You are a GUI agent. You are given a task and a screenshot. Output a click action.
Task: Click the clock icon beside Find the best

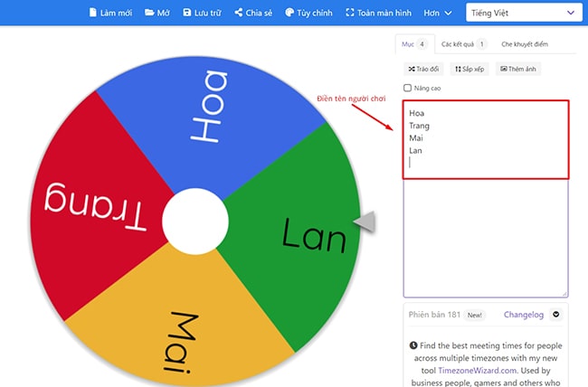(x=413, y=345)
